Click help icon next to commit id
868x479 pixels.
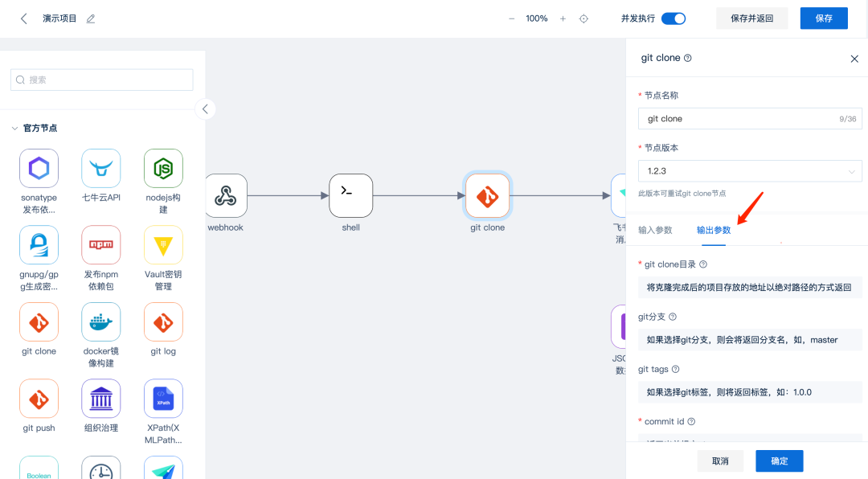(691, 422)
